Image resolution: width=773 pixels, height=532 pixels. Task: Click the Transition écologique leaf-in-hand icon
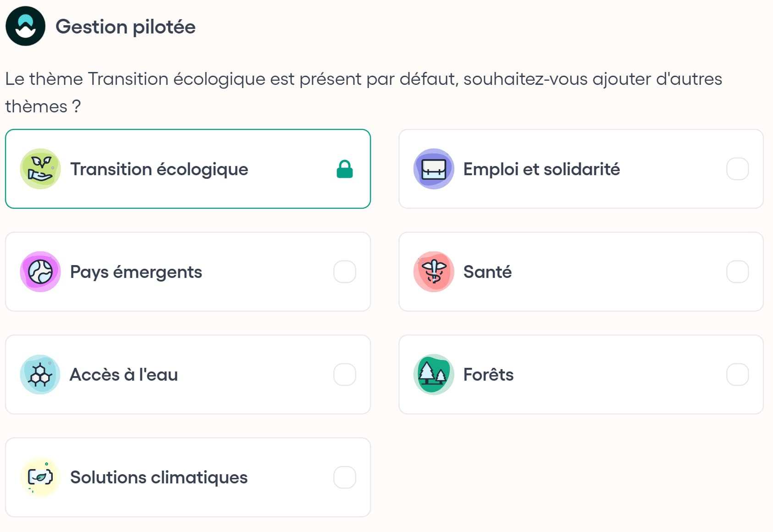pos(40,169)
